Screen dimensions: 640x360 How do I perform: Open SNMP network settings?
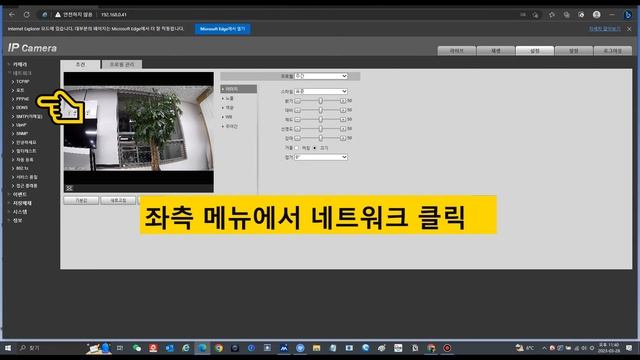[22, 133]
